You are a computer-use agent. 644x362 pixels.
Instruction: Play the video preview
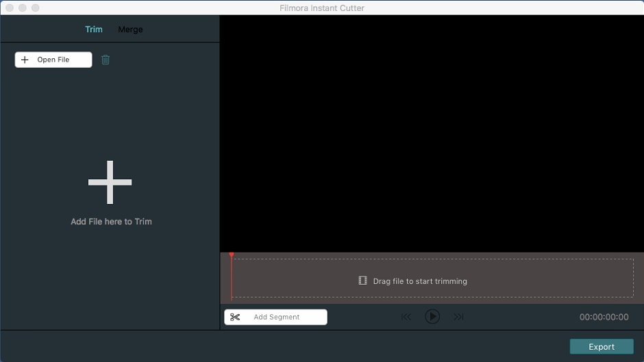[432, 316]
